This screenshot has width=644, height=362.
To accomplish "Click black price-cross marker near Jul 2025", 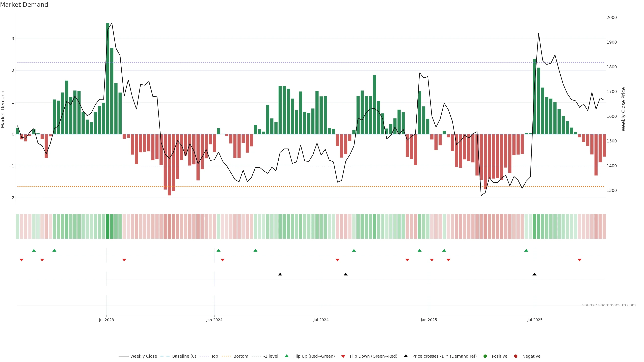I will click(534, 274).
